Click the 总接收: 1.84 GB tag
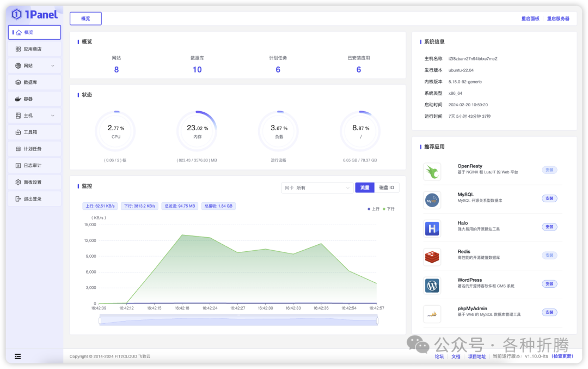This screenshot has height=369, width=588. tap(219, 206)
